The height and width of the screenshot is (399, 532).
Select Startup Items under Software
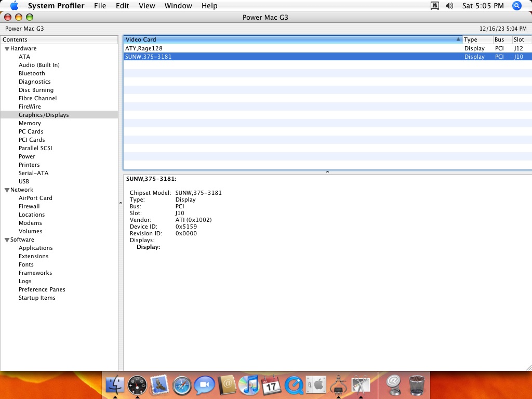[37, 298]
